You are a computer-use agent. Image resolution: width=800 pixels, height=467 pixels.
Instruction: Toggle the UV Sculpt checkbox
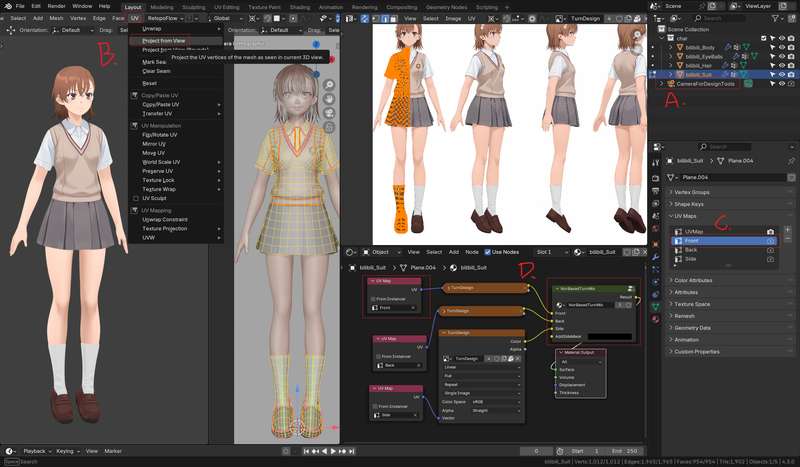[136, 198]
